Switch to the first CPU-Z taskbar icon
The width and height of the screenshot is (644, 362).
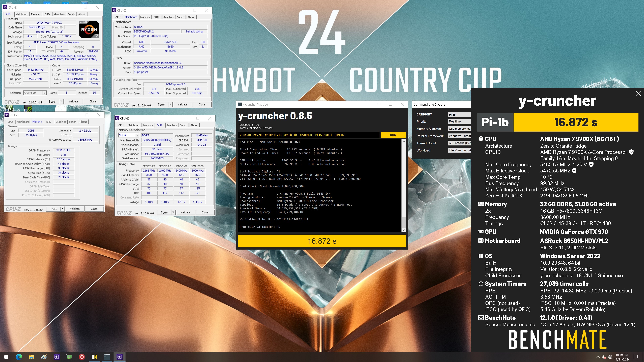click(57, 357)
